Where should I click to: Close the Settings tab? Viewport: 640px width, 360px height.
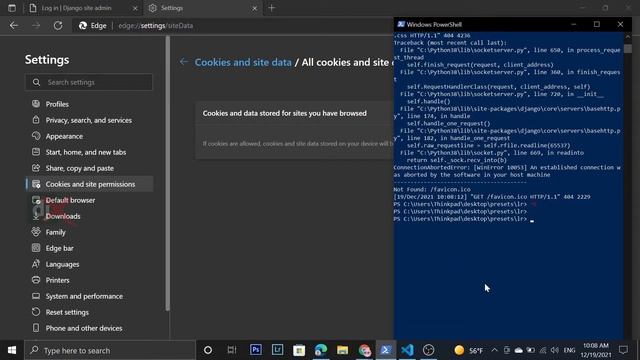(x=254, y=8)
